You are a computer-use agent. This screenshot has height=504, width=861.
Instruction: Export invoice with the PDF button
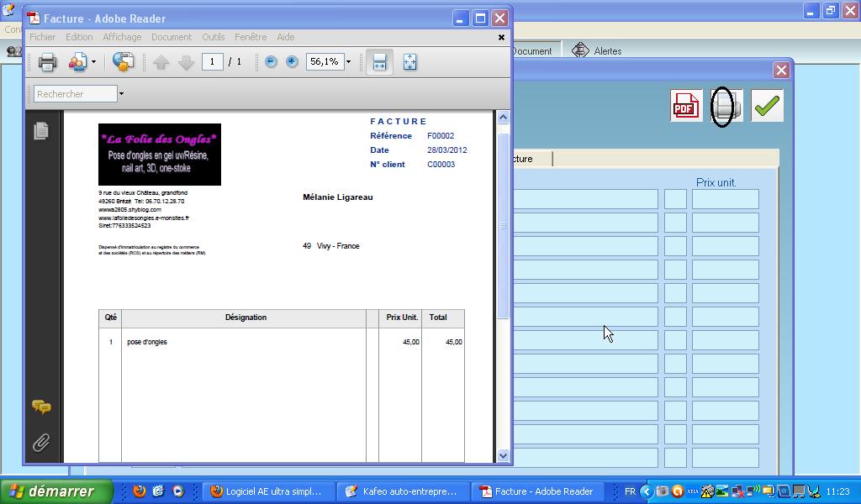[684, 106]
